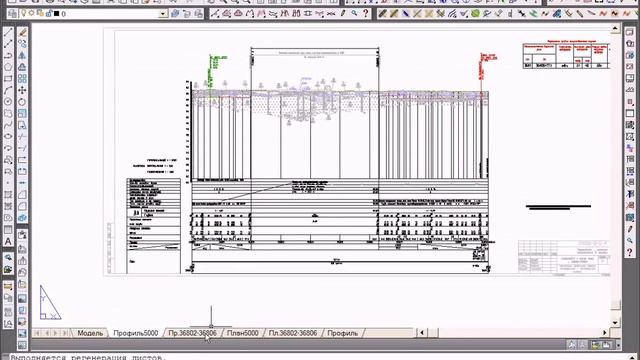The height and width of the screenshot is (360, 640).
Task: Select the Line draw tool
Action: tap(8, 33)
